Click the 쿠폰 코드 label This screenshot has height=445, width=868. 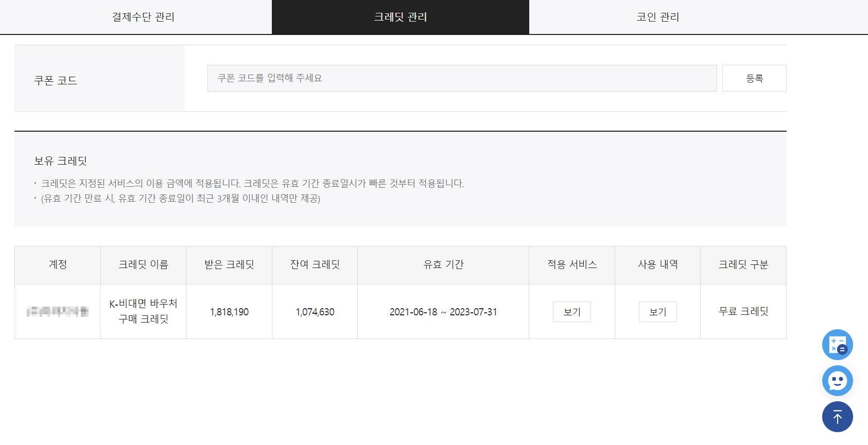56,81
